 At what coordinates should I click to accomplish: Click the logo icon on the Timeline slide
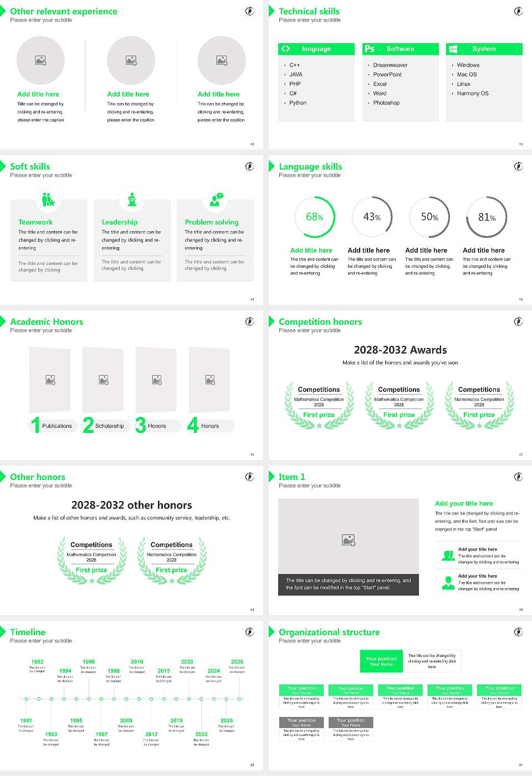click(249, 632)
